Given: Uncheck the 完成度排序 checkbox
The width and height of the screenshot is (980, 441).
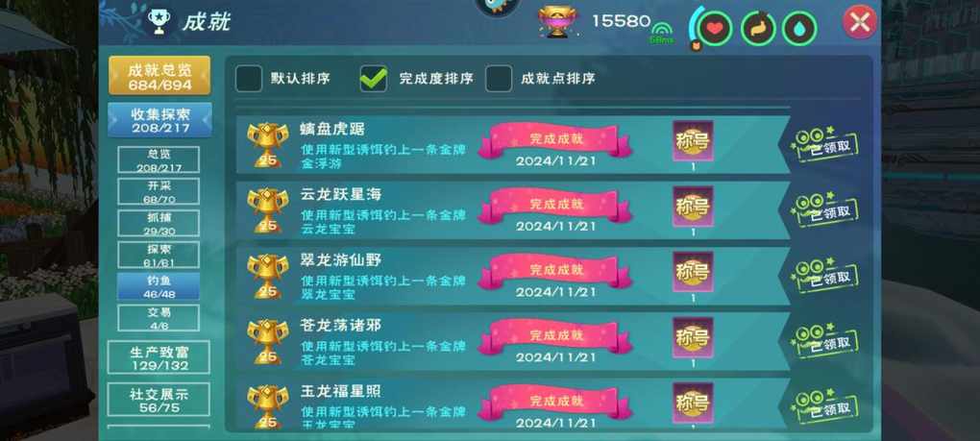Looking at the screenshot, I should (373, 79).
